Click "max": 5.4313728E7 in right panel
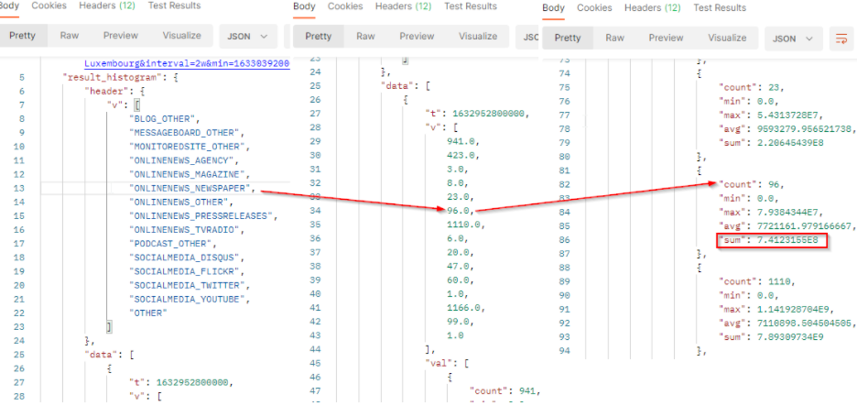The height and width of the screenshot is (406, 868). coord(771,115)
